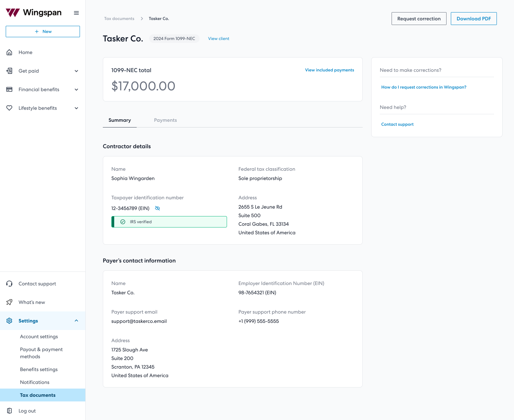This screenshot has width=514, height=420.
Task: Click the 1725 Slough Ave address line
Action: 130,350
